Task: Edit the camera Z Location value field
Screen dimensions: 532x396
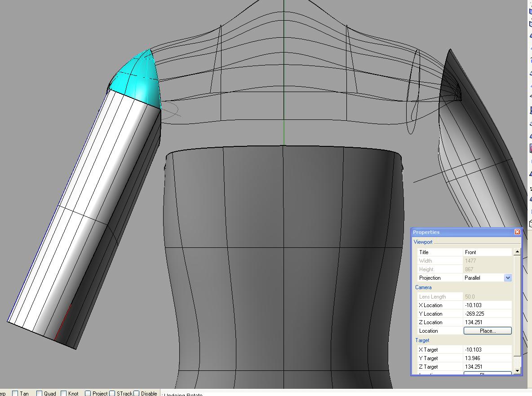Action: point(487,322)
